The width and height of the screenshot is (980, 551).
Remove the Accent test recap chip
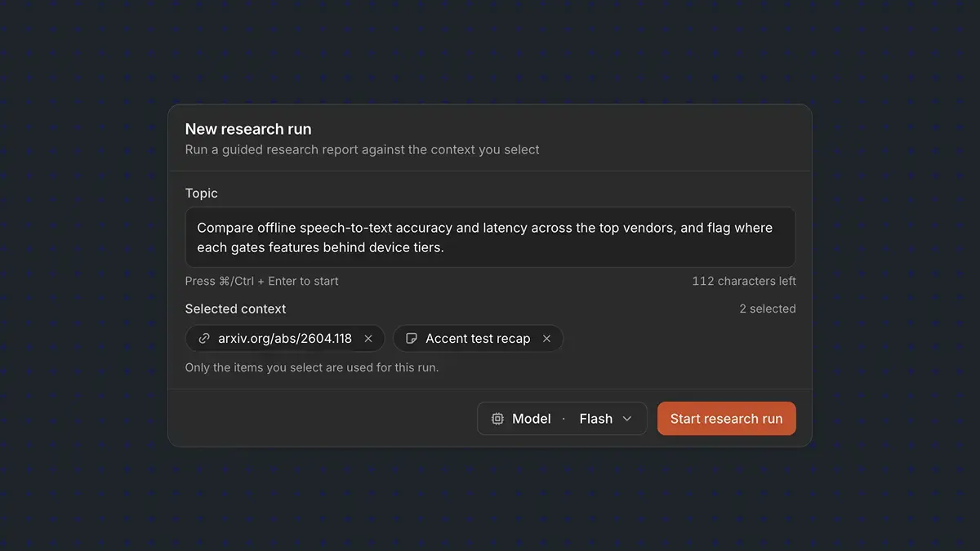(x=546, y=339)
